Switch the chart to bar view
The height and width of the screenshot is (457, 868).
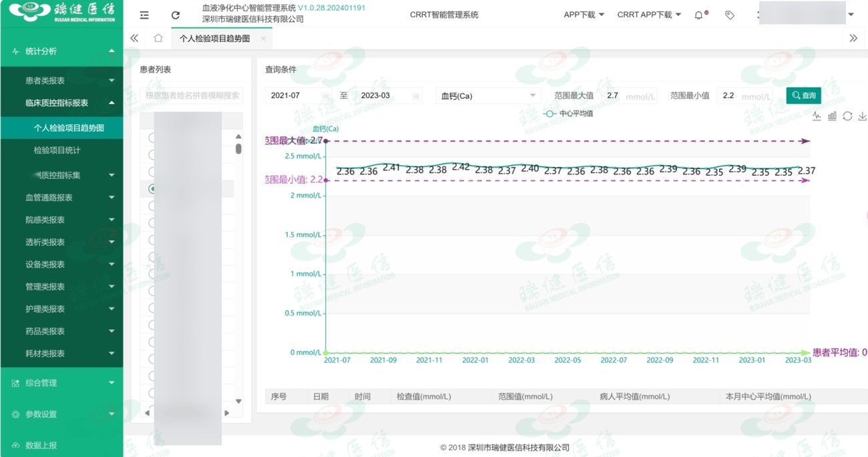(832, 116)
